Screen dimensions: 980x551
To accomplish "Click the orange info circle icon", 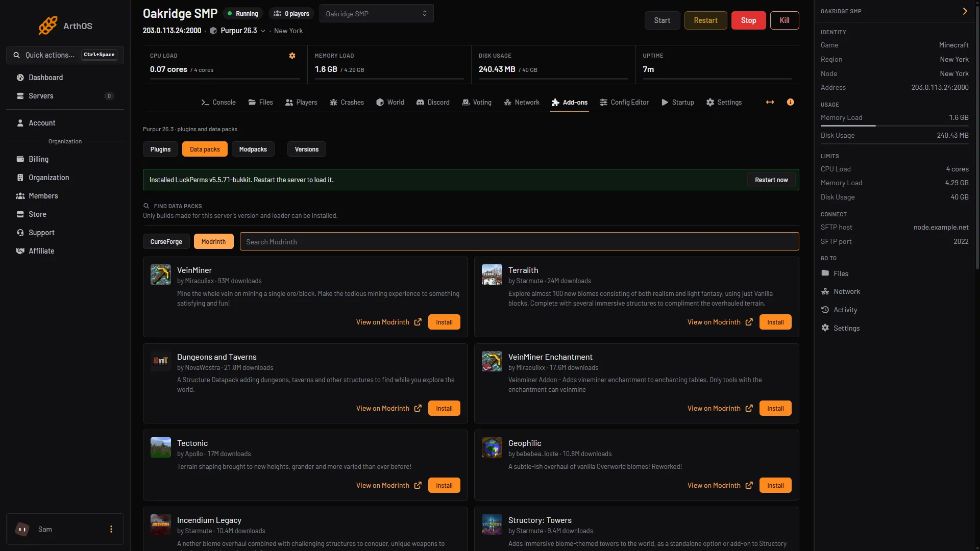I will pyautogui.click(x=791, y=102).
